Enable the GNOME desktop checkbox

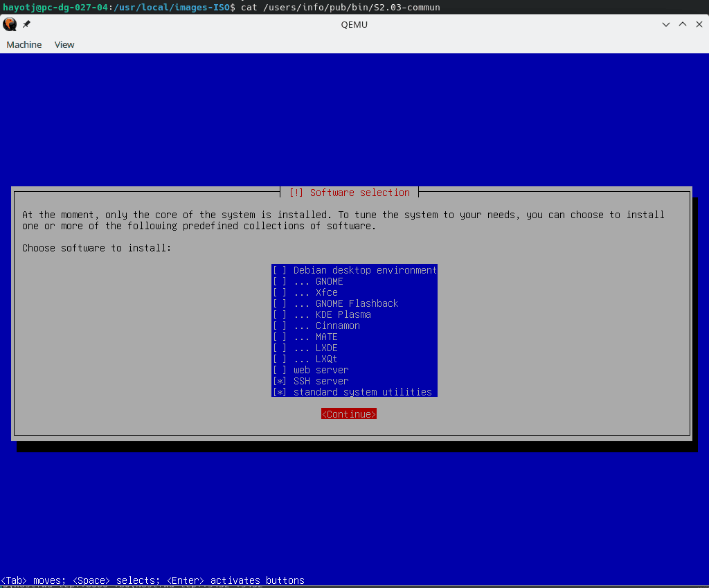(280, 281)
